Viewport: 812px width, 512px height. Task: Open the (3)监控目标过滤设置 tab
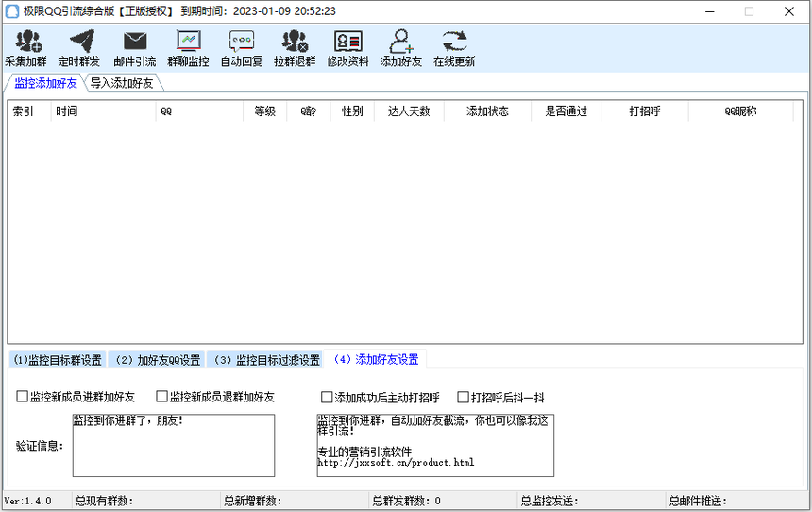tap(265, 360)
